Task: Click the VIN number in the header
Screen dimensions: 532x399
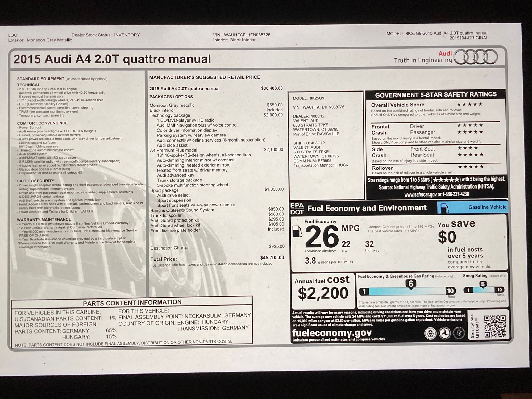Action: click(247, 35)
